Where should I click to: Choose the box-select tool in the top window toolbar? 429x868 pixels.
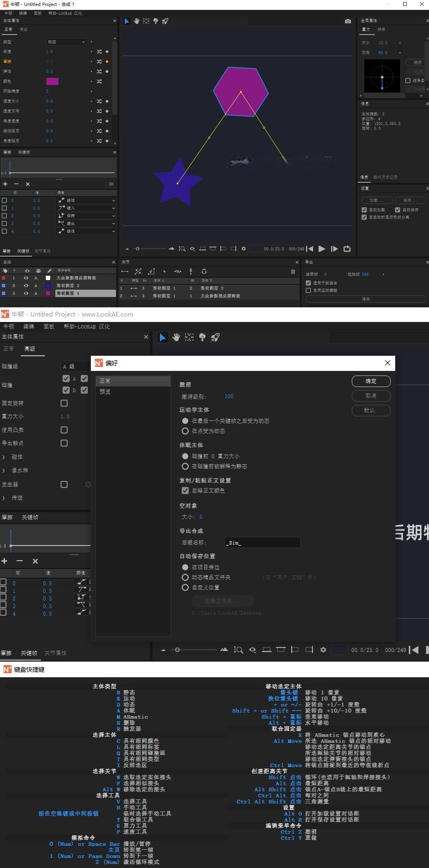coord(146,21)
